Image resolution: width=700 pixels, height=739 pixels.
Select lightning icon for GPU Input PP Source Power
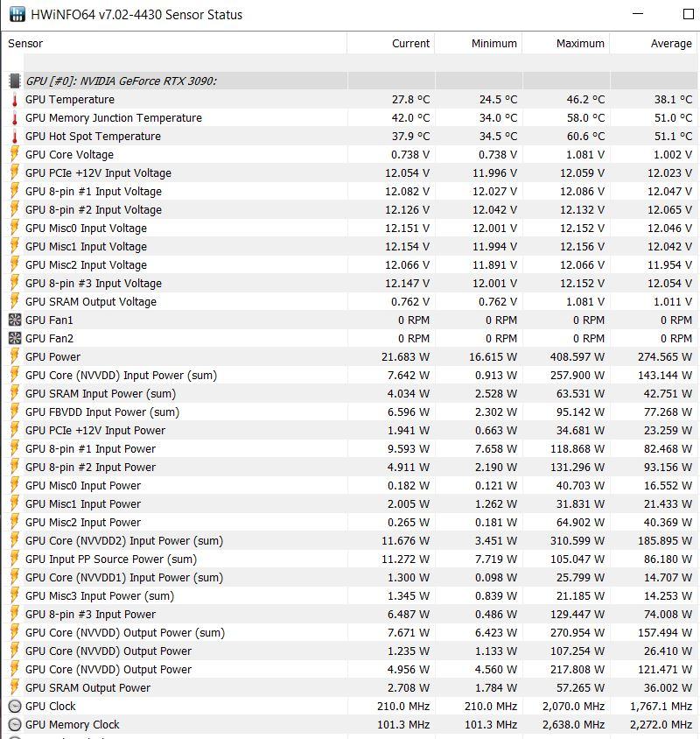[15, 559]
